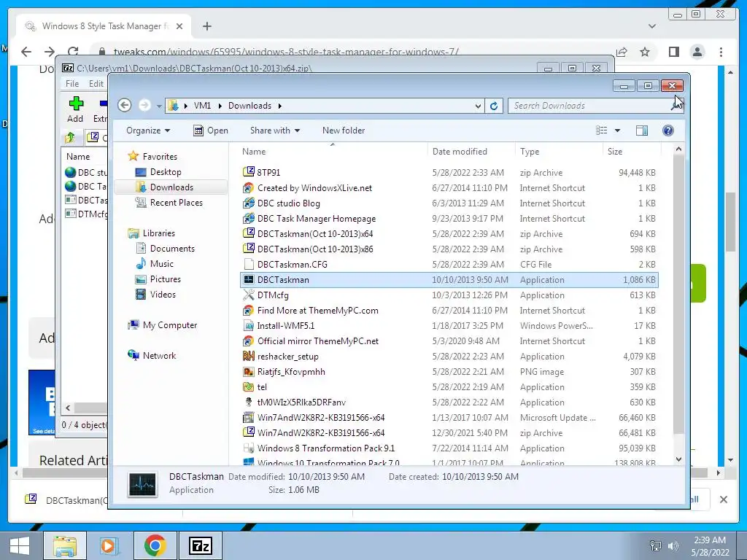Image resolution: width=747 pixels, height=560 pixels.
Task: Open a new Chrome tab
Action: (x=206, y=26)
